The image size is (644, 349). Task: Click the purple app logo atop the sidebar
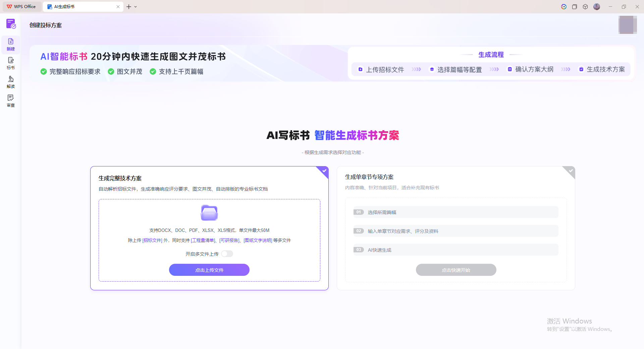tap(11, 24)
